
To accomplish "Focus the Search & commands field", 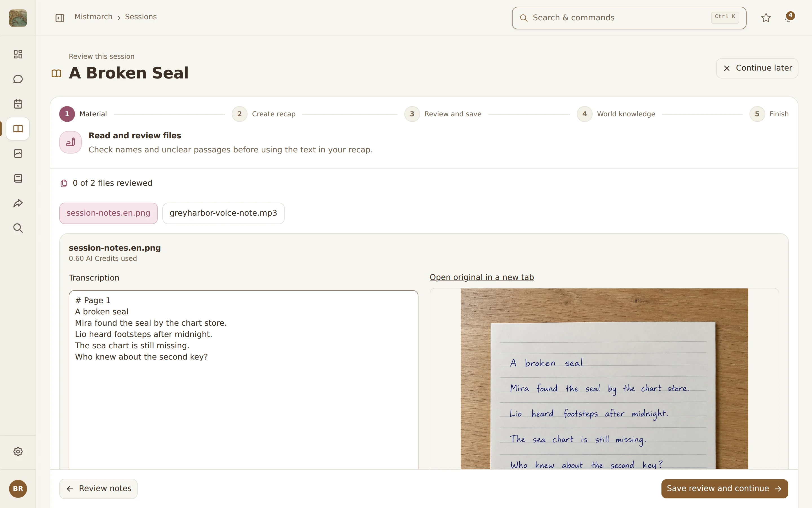I will pyautogui.click(x=629, y=18).
